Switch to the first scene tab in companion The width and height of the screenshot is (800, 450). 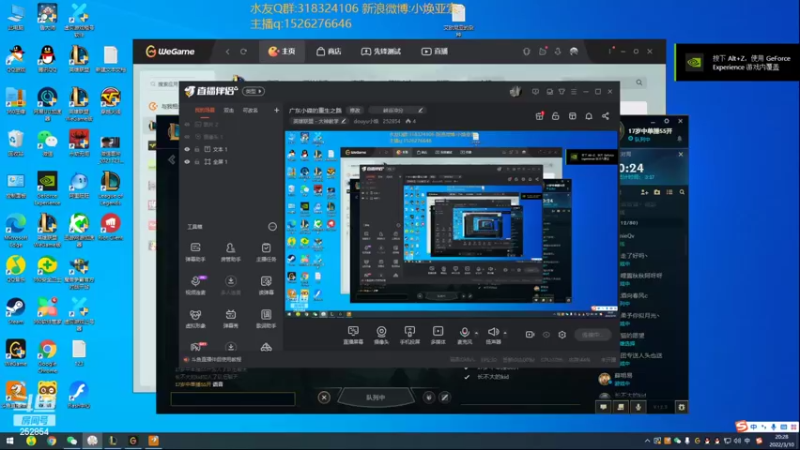(205, 110)
